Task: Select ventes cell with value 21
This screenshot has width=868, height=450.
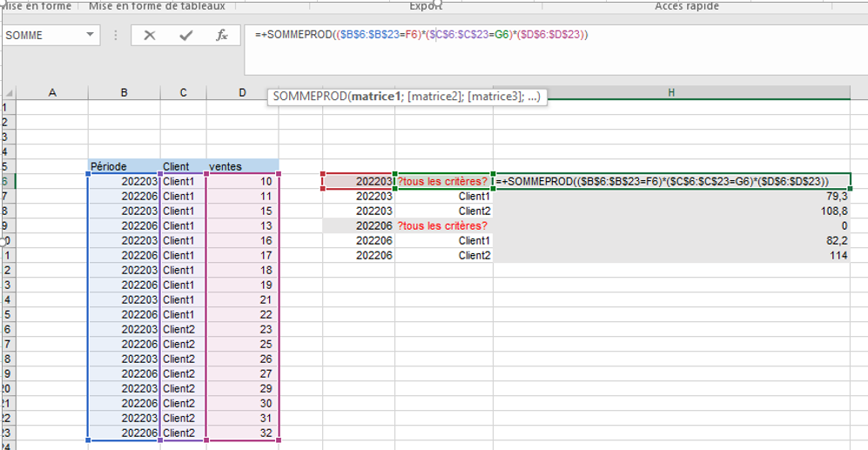Action: [x=242, y=299]
